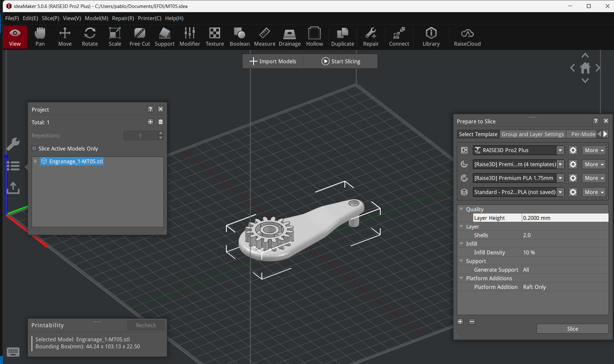Select the View tool
The width and height of the screenshot is (614, 364).
tap(15, 37)
